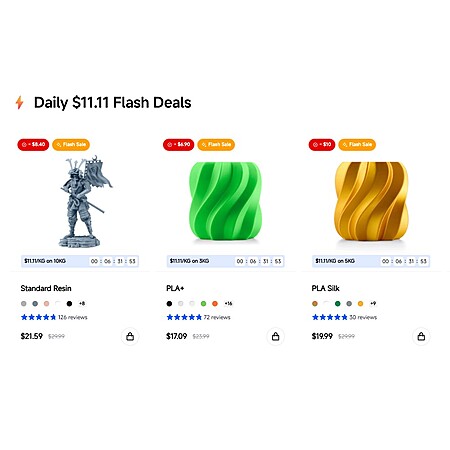Open the samurai figurine product image

coord(83,202)
